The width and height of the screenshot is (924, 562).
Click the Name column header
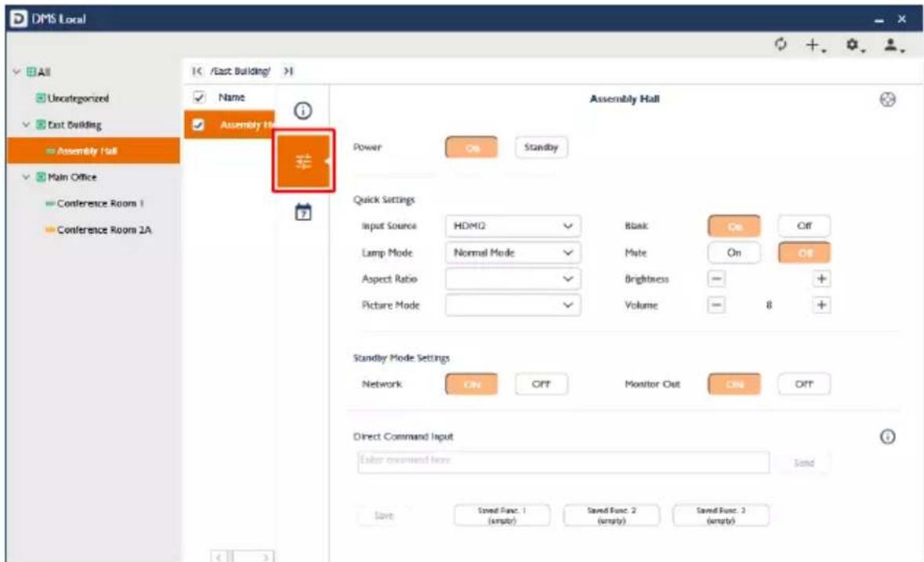[232, 97]
